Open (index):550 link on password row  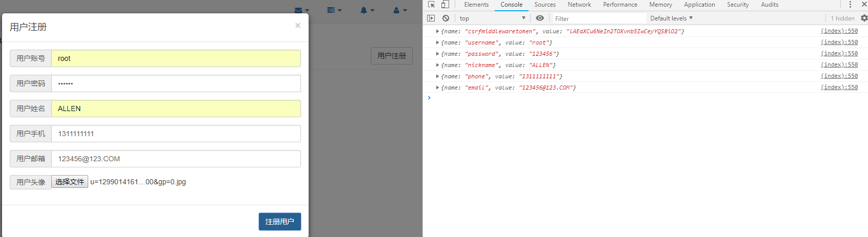pyautogui.click(x=839, y=54)
